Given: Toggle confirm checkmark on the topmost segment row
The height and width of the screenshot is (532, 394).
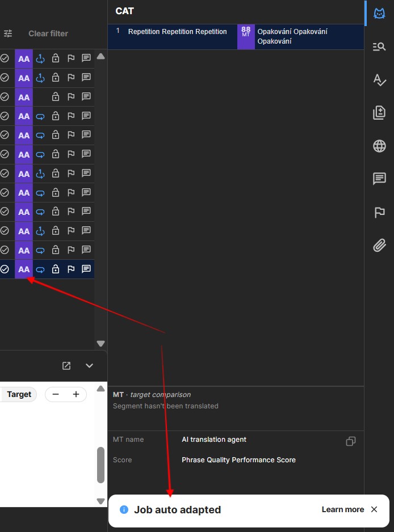Looking at the screenshot, I should point(5,58).
